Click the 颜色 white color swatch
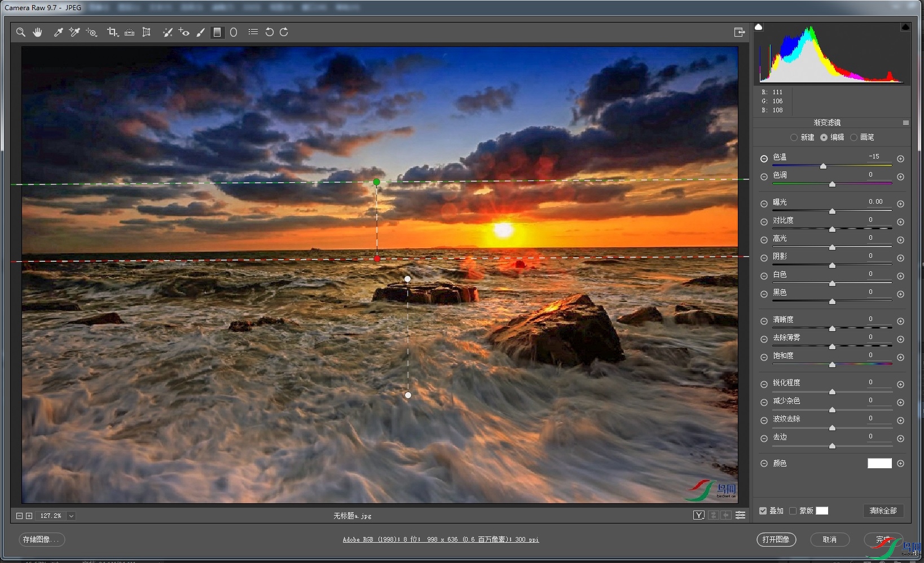This screenshot has width=924, height=563. [x=879, y=463]
